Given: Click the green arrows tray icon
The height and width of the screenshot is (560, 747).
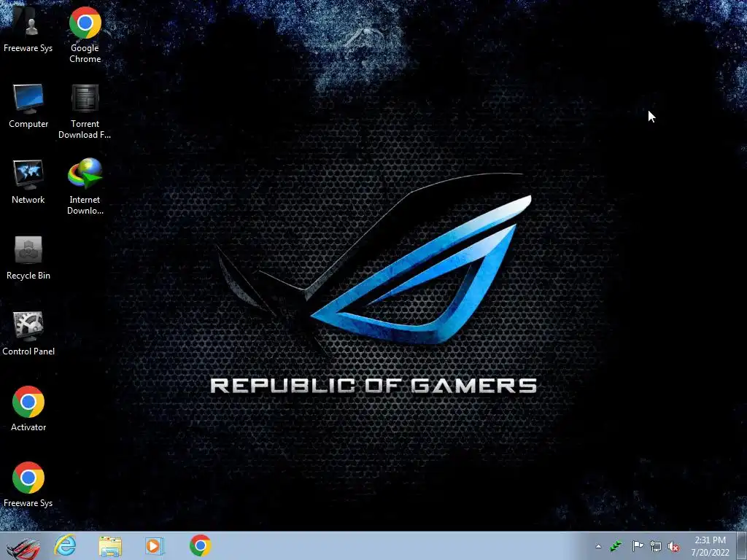Looking at the screenshot, I should (x=616, y=546).
